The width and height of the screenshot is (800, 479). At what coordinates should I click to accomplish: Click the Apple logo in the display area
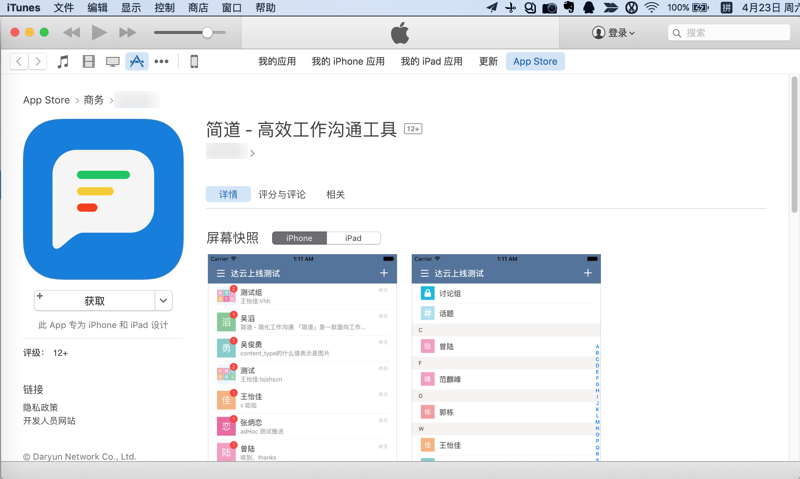(400, 33)
